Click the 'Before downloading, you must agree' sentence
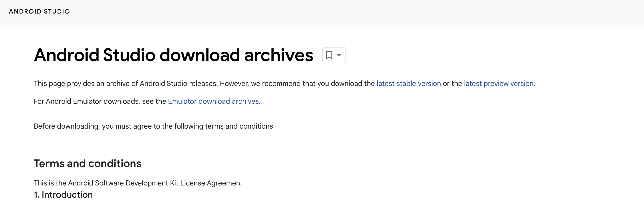644x207 pixels. pos(154,126)
